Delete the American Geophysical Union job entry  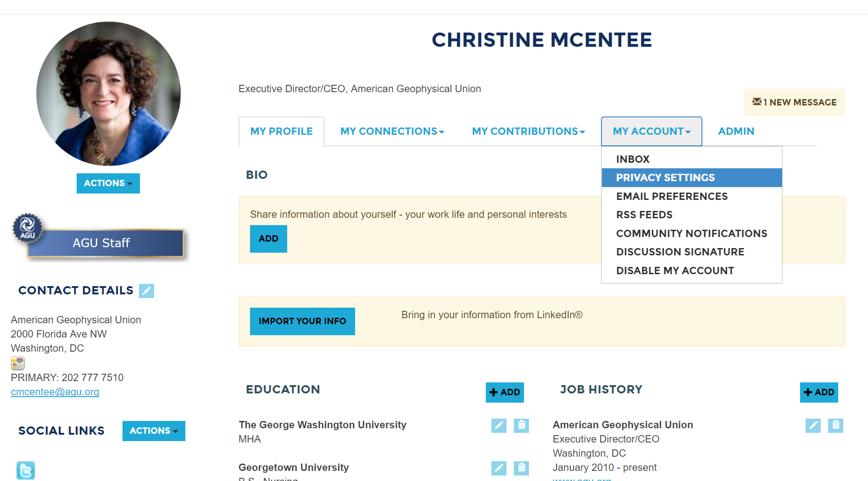coord(835,426)
